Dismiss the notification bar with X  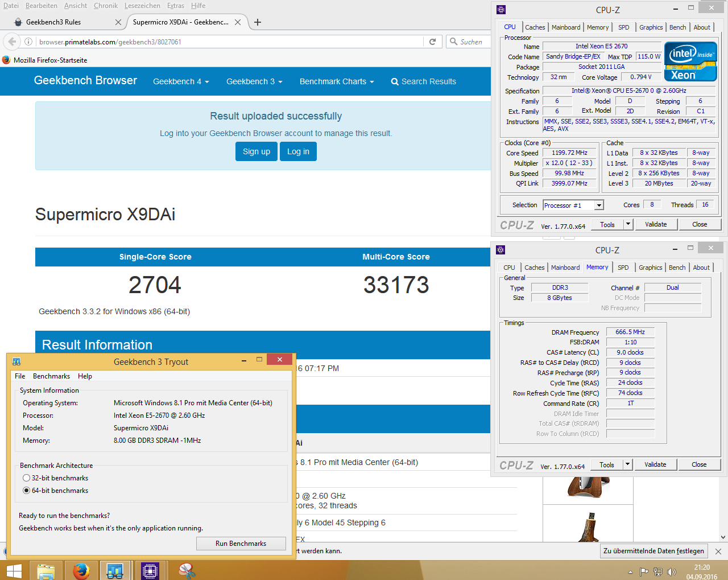click(718, 551)
